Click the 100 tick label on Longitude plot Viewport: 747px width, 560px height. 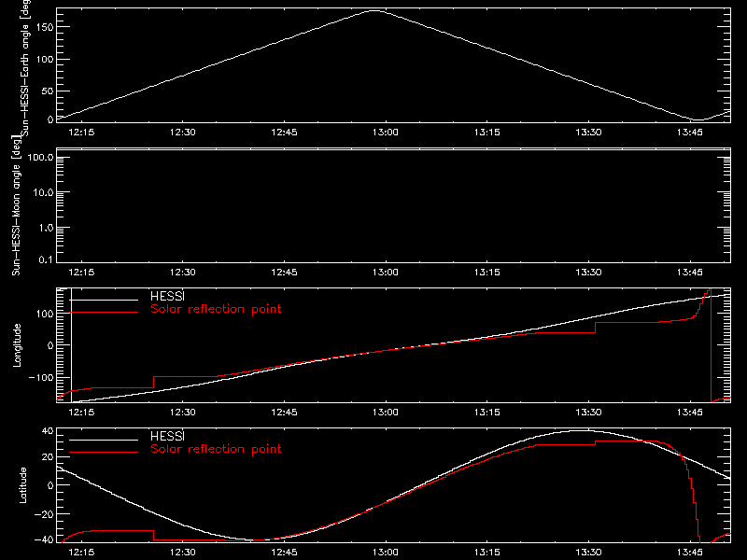point(45,314)
